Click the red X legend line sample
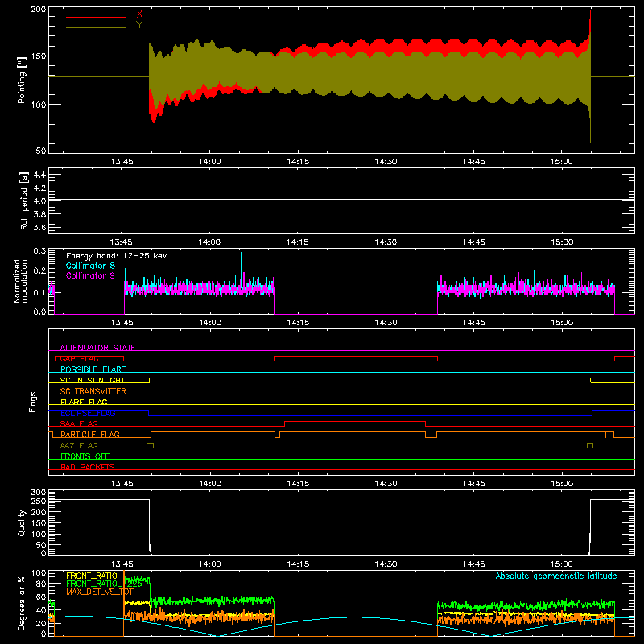 96,17
